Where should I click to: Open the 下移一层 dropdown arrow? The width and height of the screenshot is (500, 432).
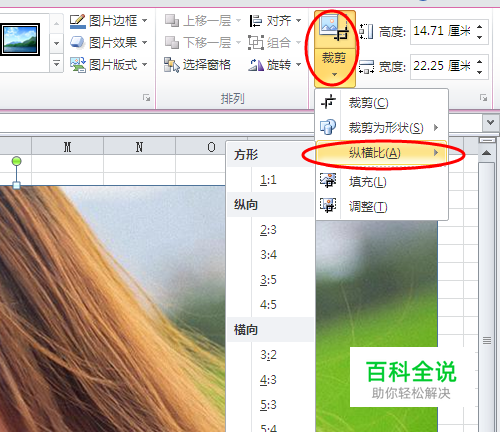238,43
